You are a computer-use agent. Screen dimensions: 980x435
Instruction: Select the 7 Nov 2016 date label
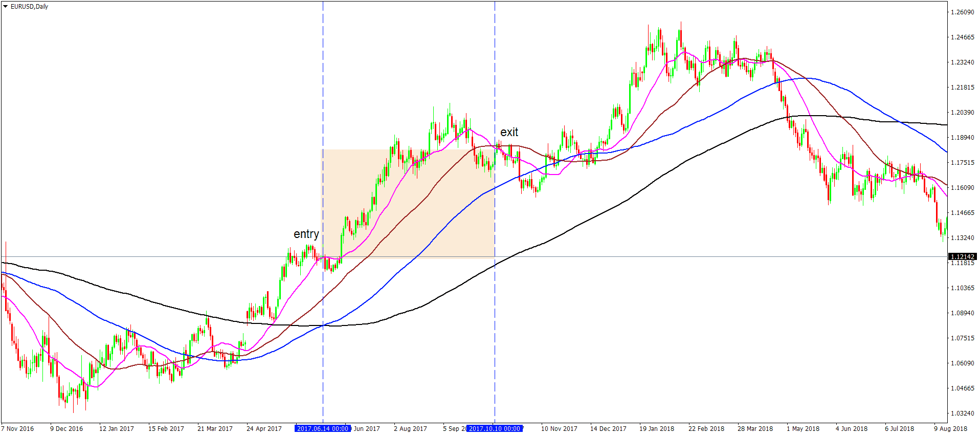18,428
